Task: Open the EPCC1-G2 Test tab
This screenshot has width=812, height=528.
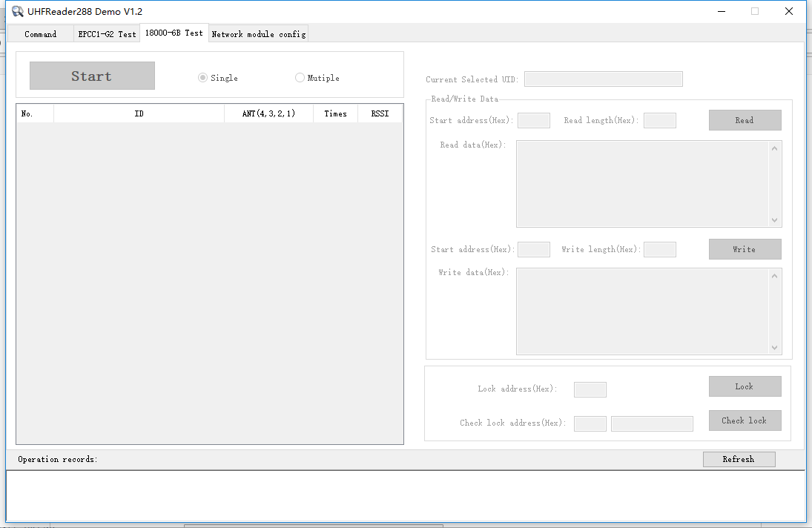Action: pyautogui.click(x=107, y=34)
